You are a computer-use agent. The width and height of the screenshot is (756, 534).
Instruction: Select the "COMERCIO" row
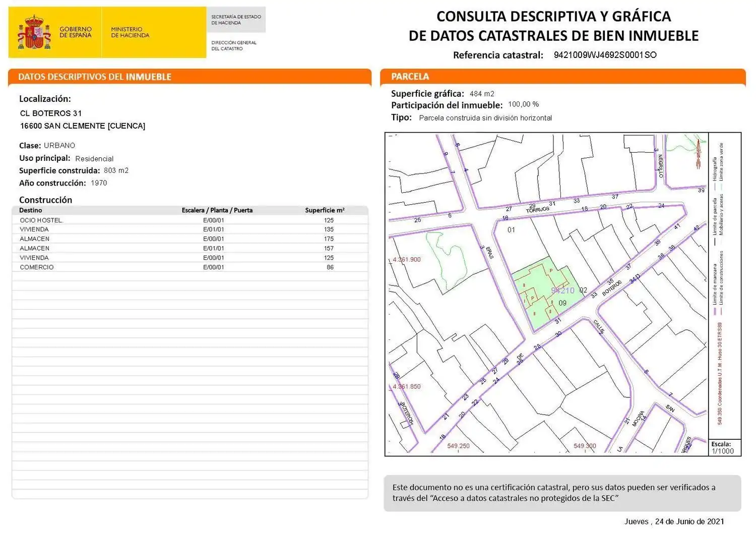tap(190, 267)
